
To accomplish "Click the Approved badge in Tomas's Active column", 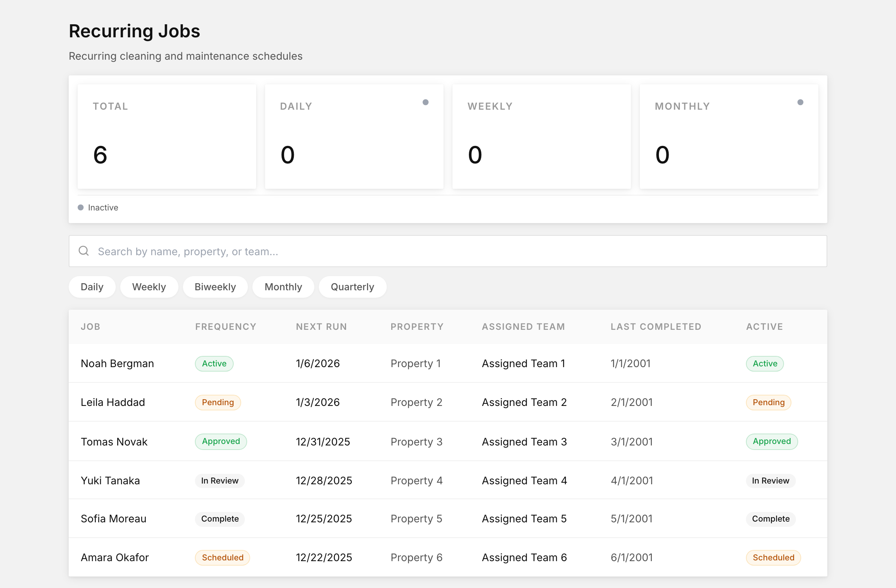I will pos(772,441).
